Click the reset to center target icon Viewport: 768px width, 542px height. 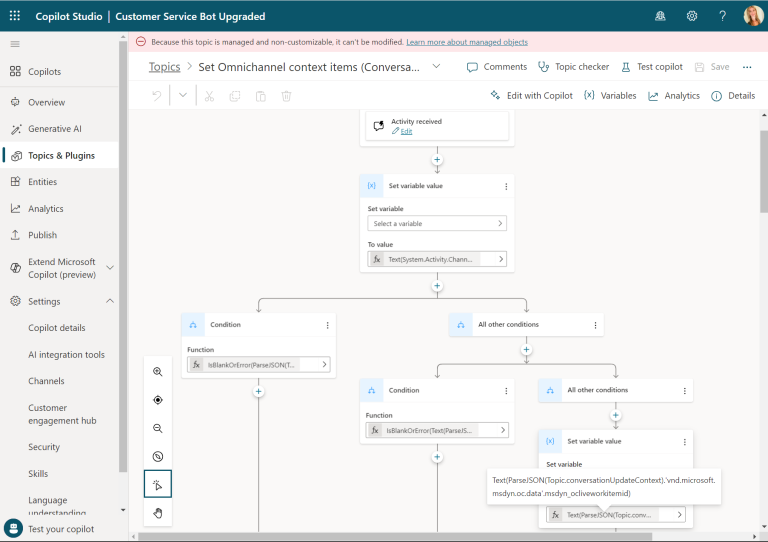(x=158, y=400)
